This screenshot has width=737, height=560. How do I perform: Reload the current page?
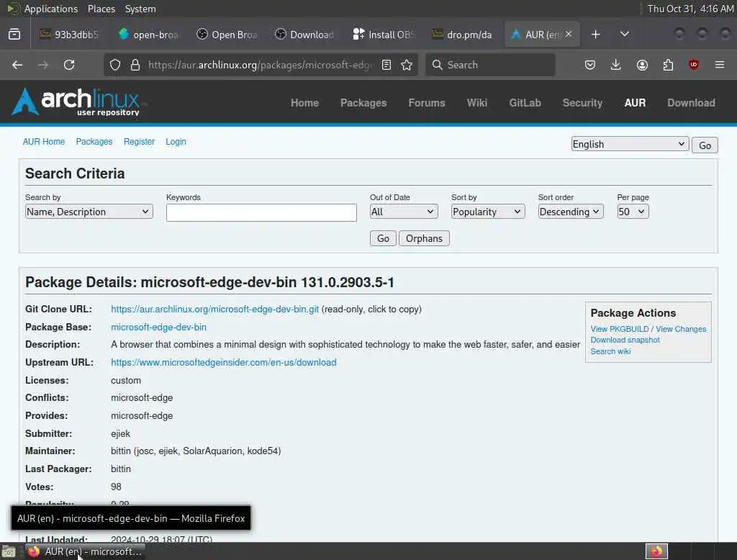(x=69, y=65)
